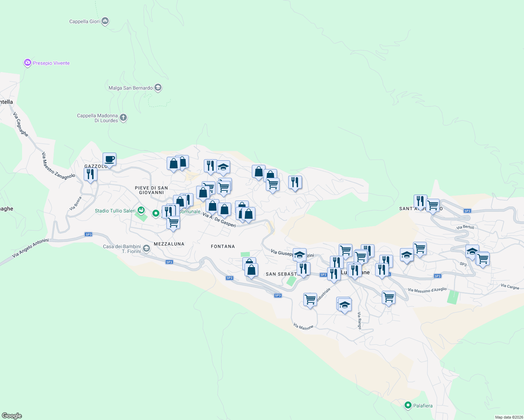Click the Via Bertoli road label
This screenshot has height=420, width=524.
click(x=465, y=227)
